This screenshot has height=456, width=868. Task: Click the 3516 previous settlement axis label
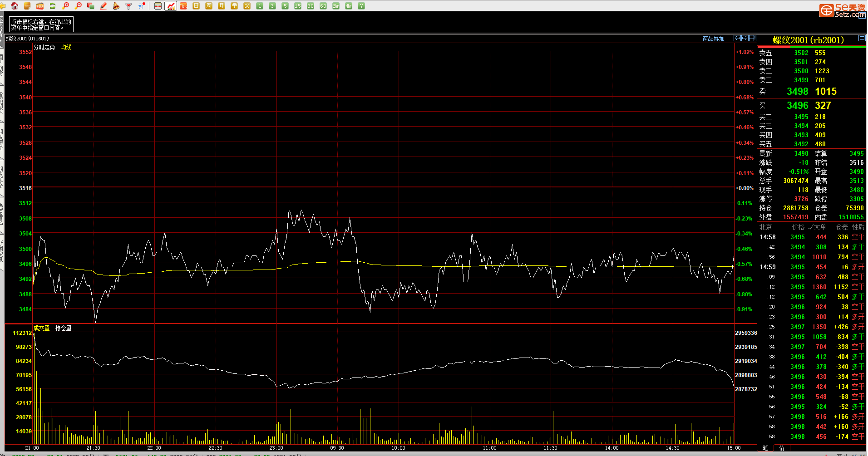[x=25, y=188]
